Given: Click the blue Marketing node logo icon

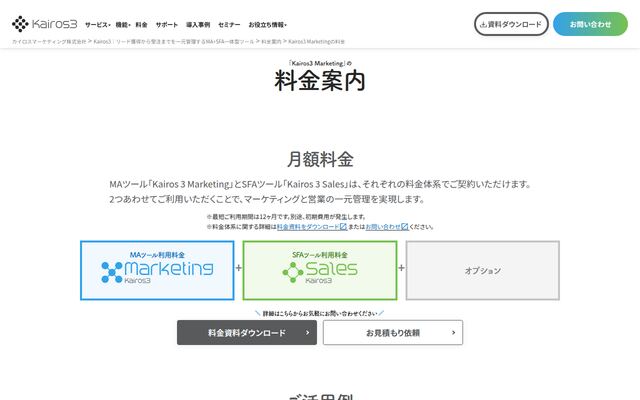Looking at the screenshot, I should point(112,272).
